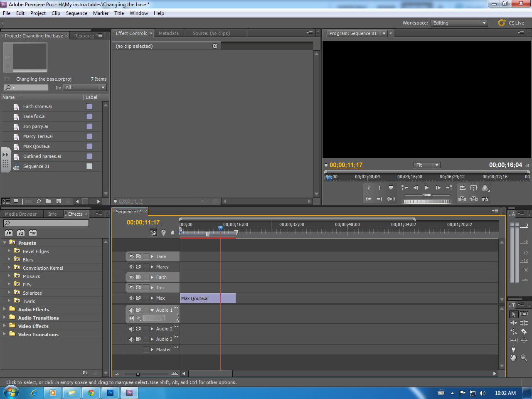Click Set Encore Chapter Marker icon in timeline
Screen dimensions: 532x399
click(x=163, y=232)
